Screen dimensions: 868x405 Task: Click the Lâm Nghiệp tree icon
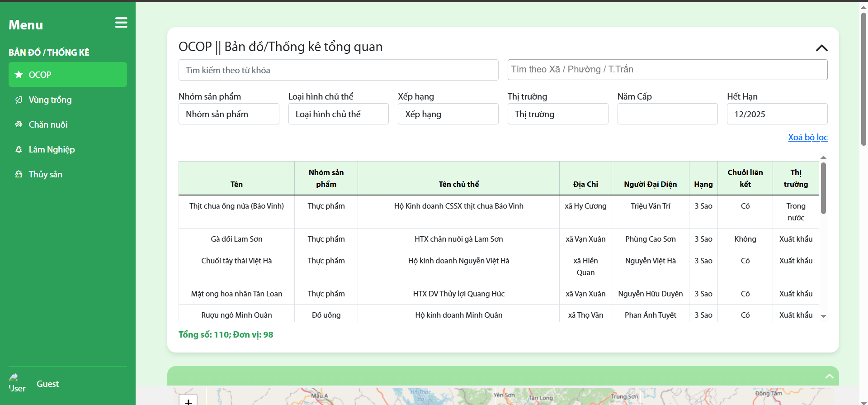point(19,149)
